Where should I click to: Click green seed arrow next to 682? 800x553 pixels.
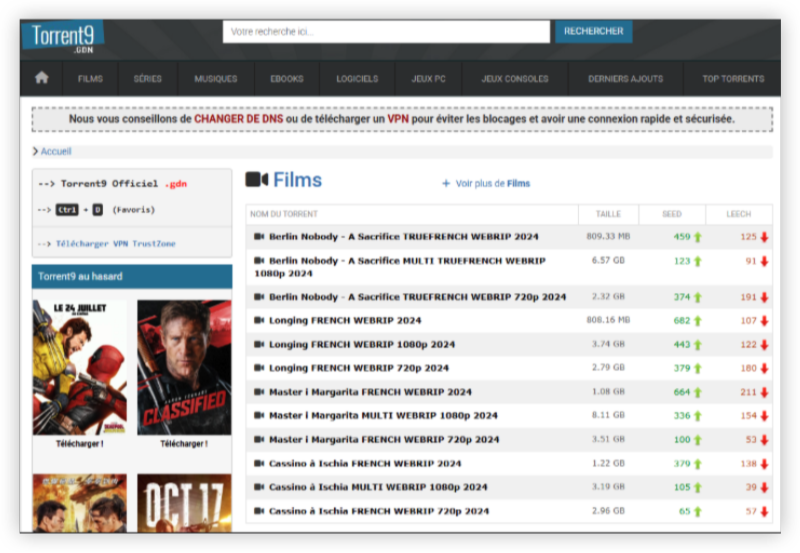[697, 320]
